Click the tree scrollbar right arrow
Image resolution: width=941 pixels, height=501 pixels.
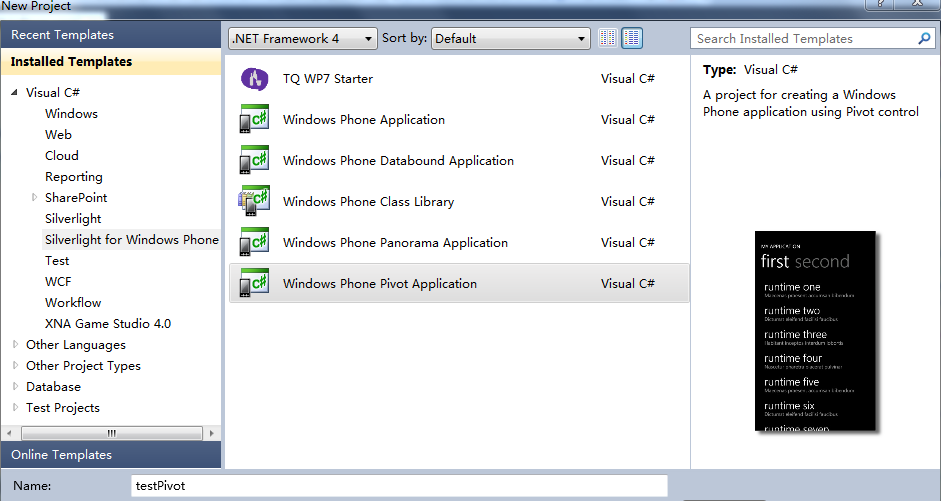[211, 433]
